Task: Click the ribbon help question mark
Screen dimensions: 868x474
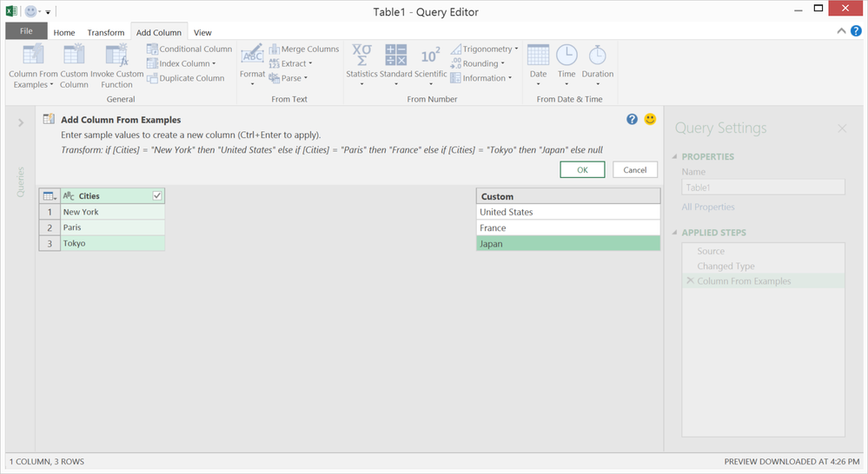Action: [856, 31]
